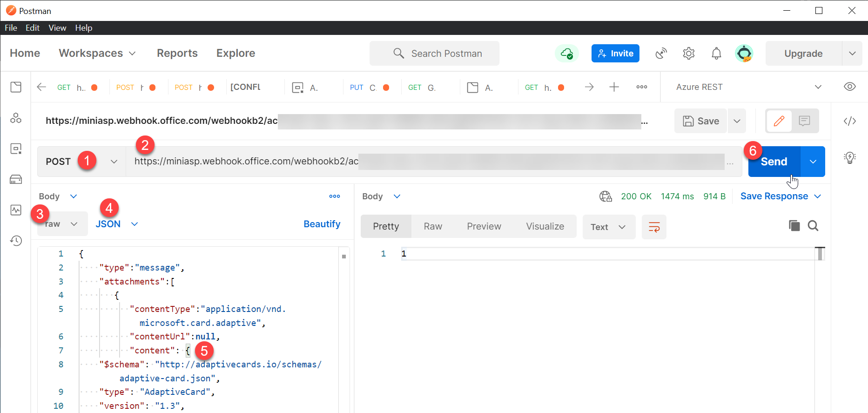Switch to the PUT request tab
The image size is (868, 413).
[370, 87]
